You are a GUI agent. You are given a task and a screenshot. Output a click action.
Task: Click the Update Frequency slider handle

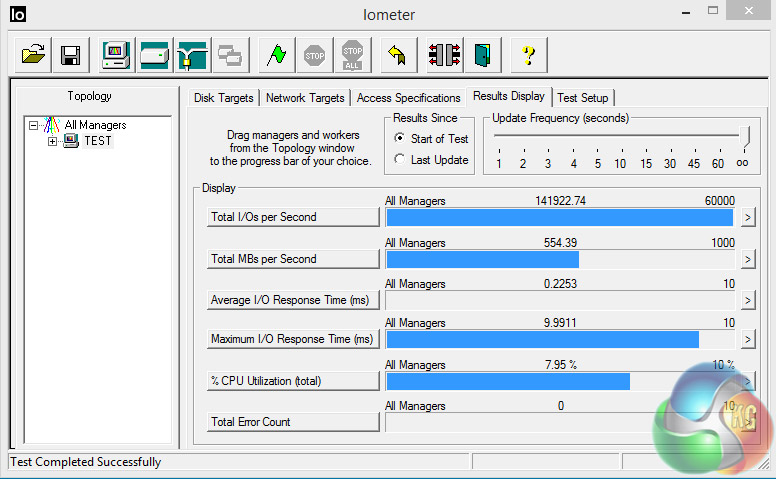(745, 136)
